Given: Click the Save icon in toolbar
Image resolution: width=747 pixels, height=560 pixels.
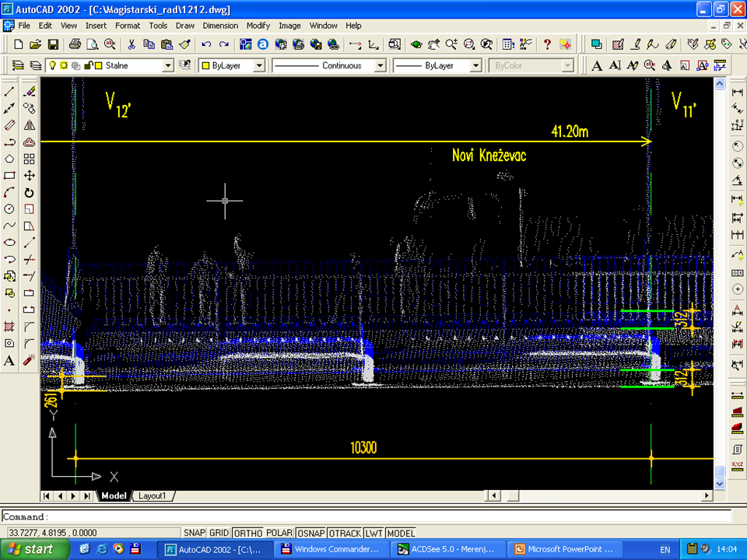Looking at the screenshot, I should [53, 44].
